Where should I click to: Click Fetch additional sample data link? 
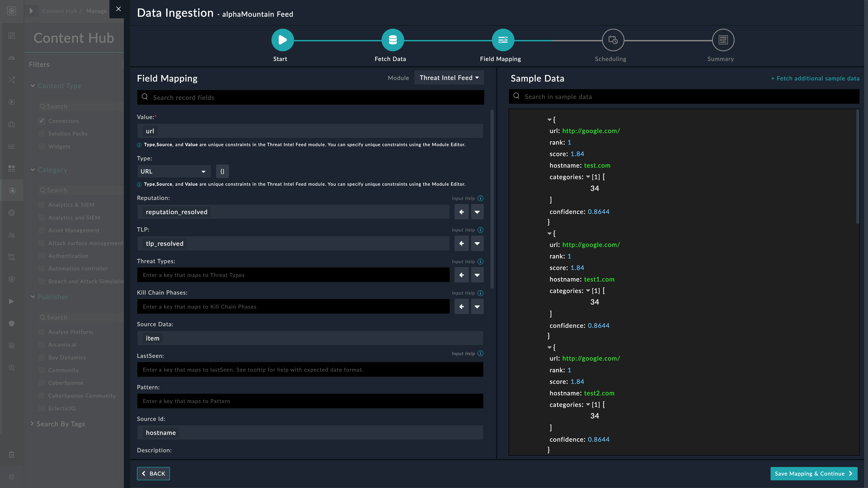point(815,78)
